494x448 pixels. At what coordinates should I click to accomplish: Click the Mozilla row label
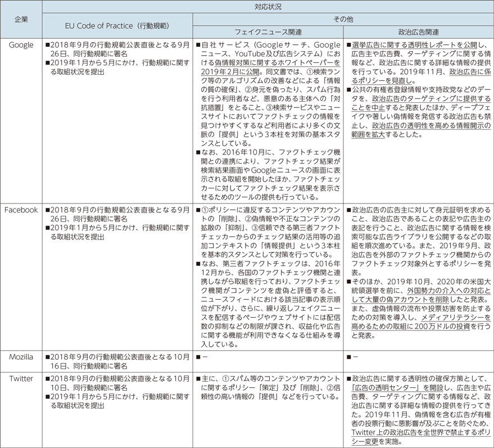(x=21, y=357)
